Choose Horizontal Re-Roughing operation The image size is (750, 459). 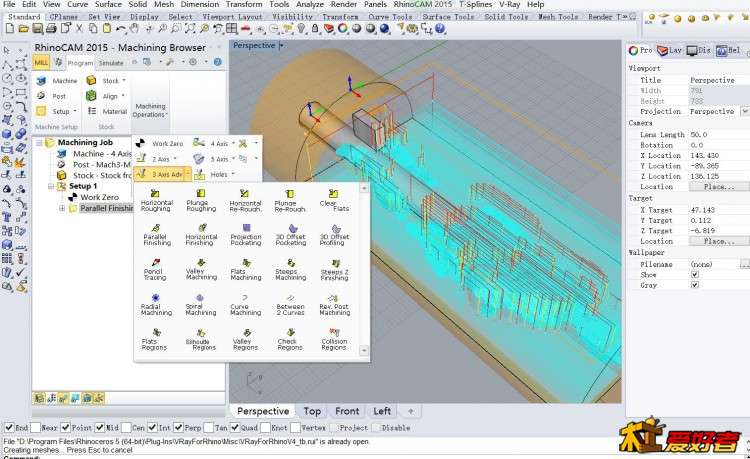[245, 200]
